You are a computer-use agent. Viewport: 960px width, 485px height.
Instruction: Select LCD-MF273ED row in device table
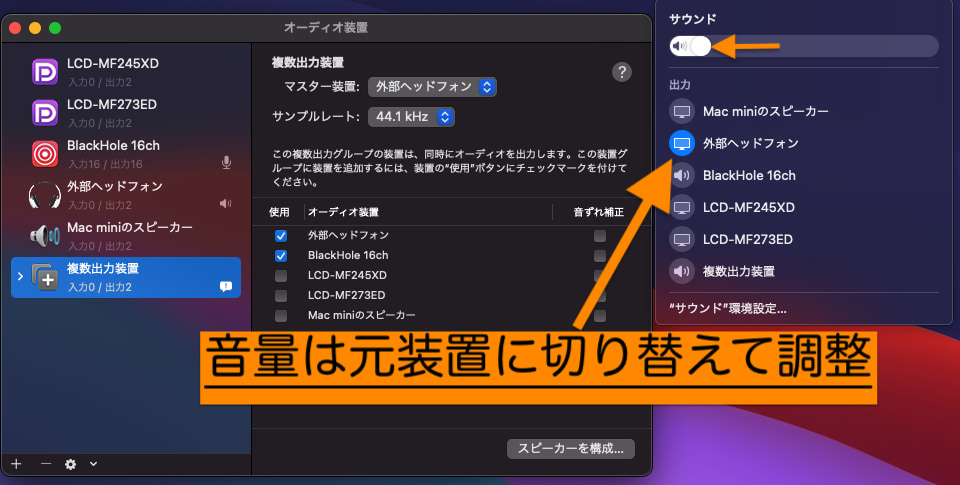(x=451, y=296)
